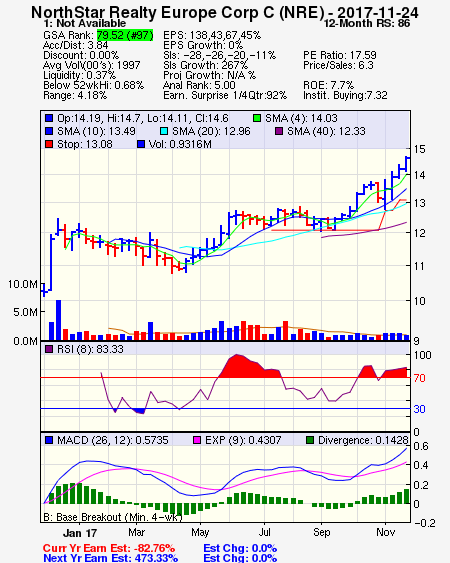Viewport: 450px width, 563px height.
Task: Click the Stop: 13.08 legend label
Action: pyautogui.click(x=84, y=144)
